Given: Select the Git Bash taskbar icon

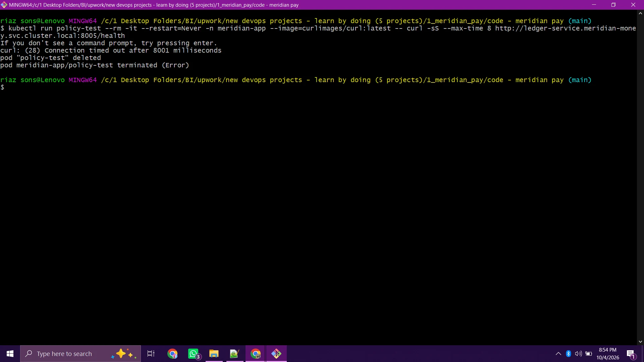Looking at the screenshot, I should coord(276,354).
